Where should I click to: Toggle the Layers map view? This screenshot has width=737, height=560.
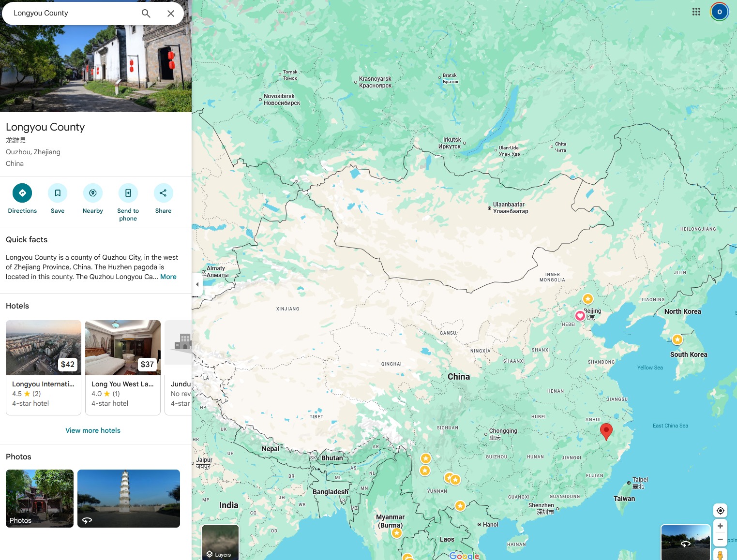(x=220, y=542)
